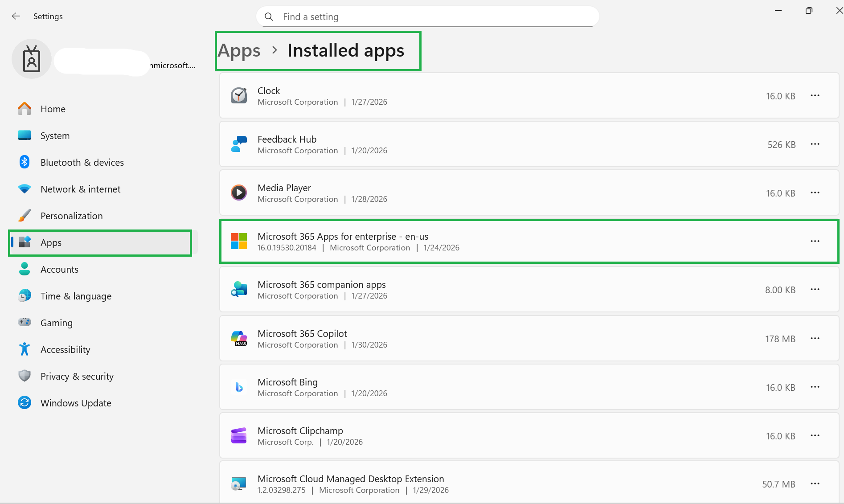The image size is (844, 504).
Task: Click the Microsoft 365 Apps for enterprise icon
Action: (239, 241)
